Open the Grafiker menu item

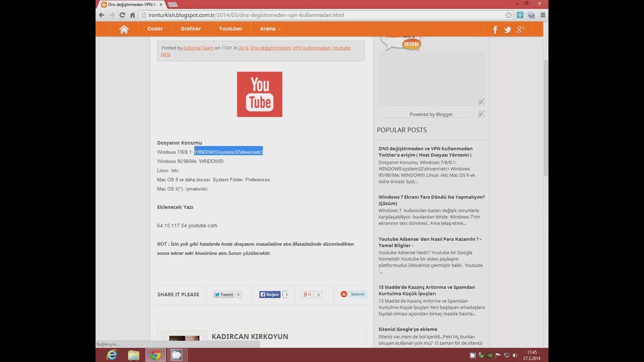click(191, 29)
